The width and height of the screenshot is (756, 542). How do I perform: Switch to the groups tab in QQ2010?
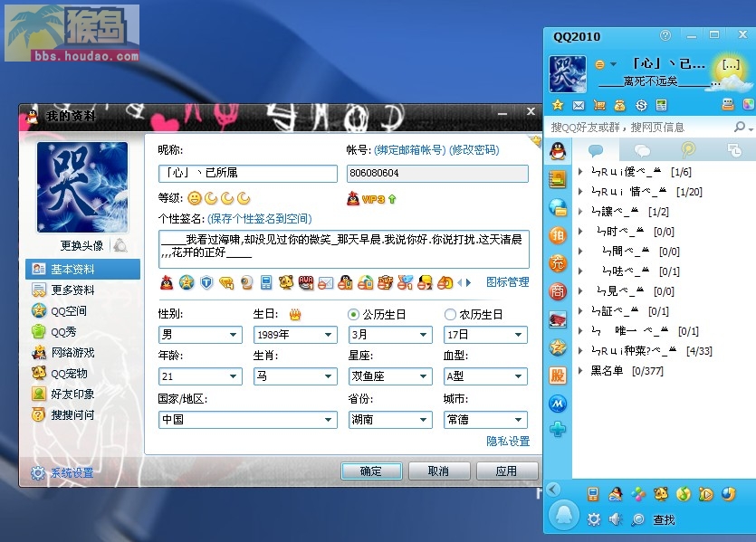click(x=642, y=151)
